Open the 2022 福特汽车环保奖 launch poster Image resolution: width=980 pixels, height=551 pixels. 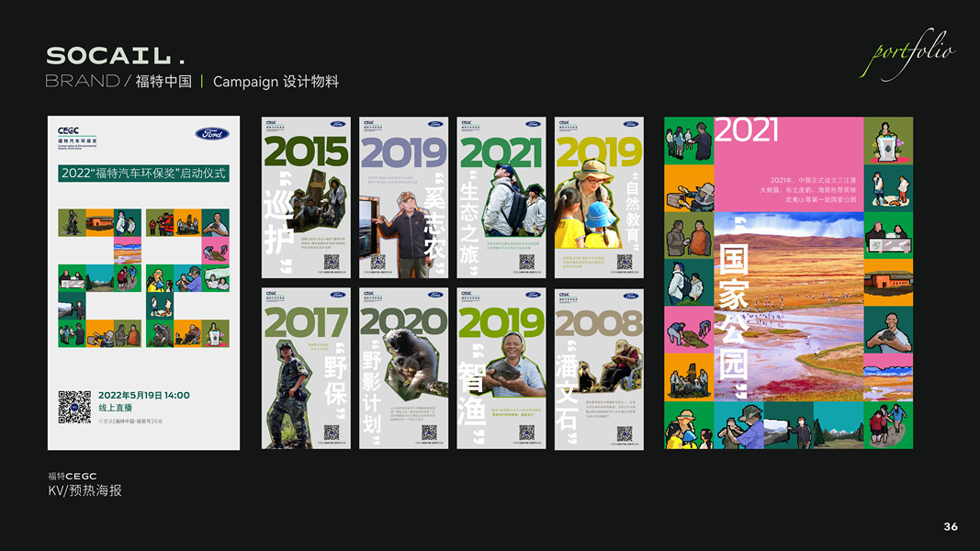click(144, 282)
